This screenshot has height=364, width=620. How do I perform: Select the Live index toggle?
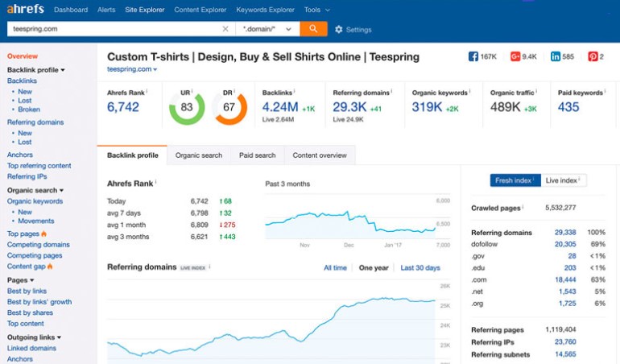(x=564, y=180)
